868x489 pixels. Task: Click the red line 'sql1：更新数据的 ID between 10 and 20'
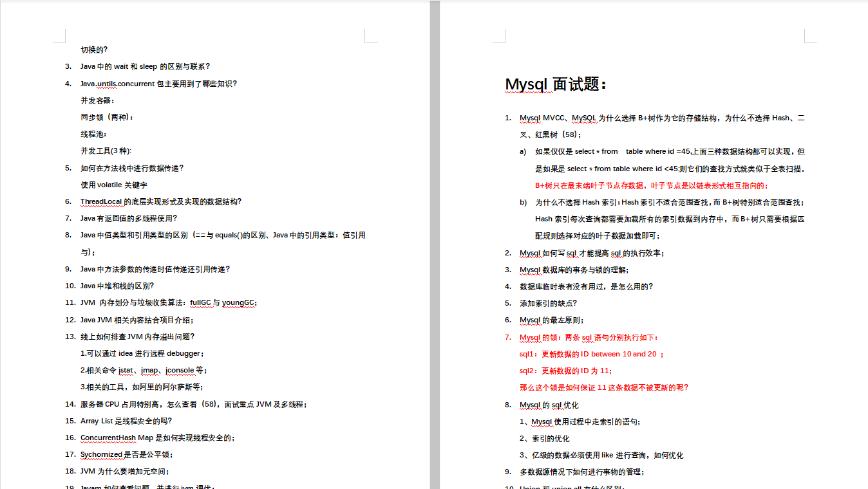tap(591, 354)
